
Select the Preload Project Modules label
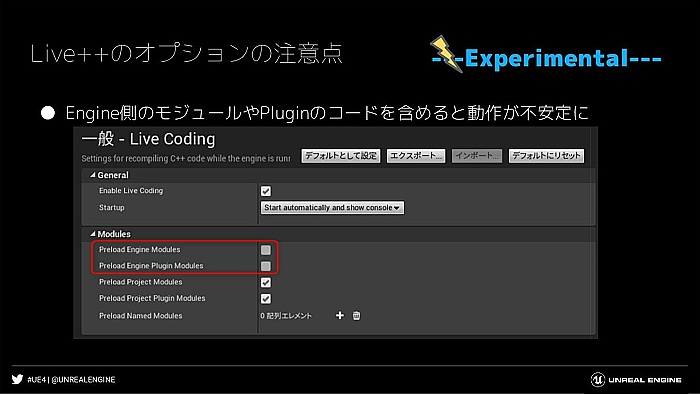tap(141, 282)
